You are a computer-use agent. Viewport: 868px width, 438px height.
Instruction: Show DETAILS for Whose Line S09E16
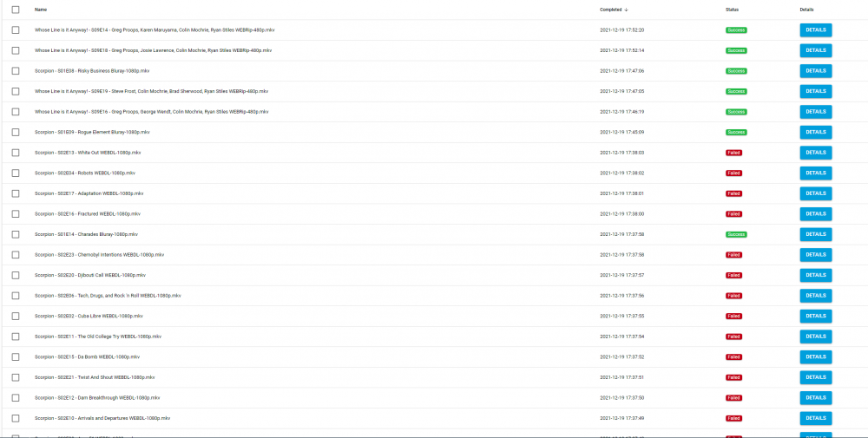pos(815,112)
